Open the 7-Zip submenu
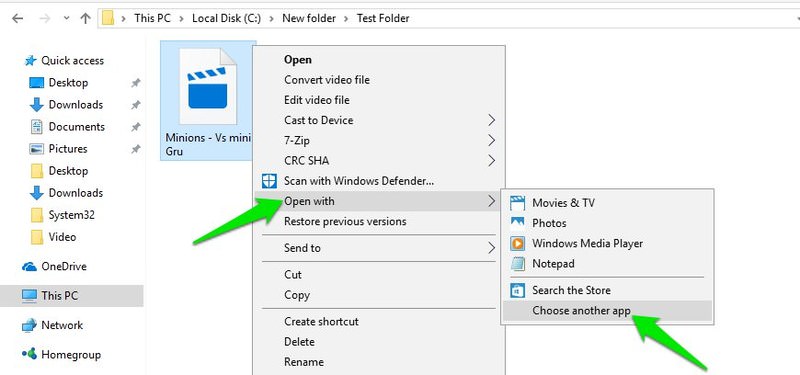 point(379,140)
